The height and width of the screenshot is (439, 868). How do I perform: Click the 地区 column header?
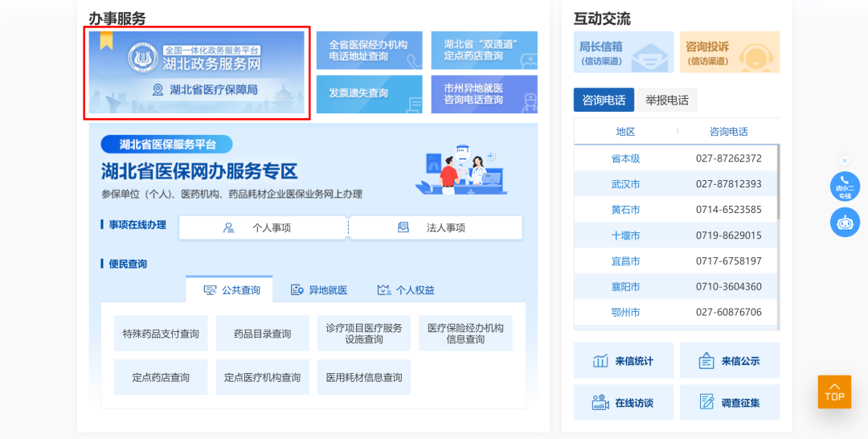pos(625,132)
